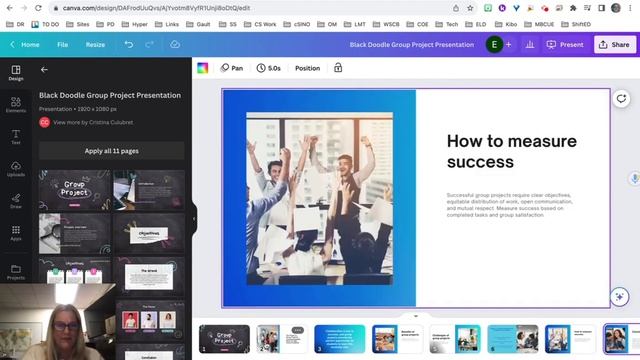Lock the selected page with the lock icon
Image resolution: width=640 pixels, height=360 pixels.
pyautogui.click(x=338, y=68)
